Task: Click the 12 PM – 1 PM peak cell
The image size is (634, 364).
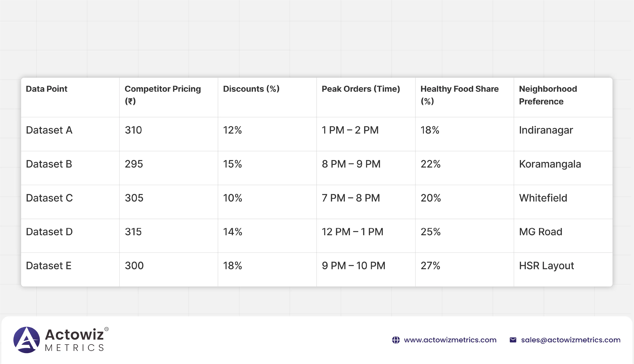Action: (352, 232)
